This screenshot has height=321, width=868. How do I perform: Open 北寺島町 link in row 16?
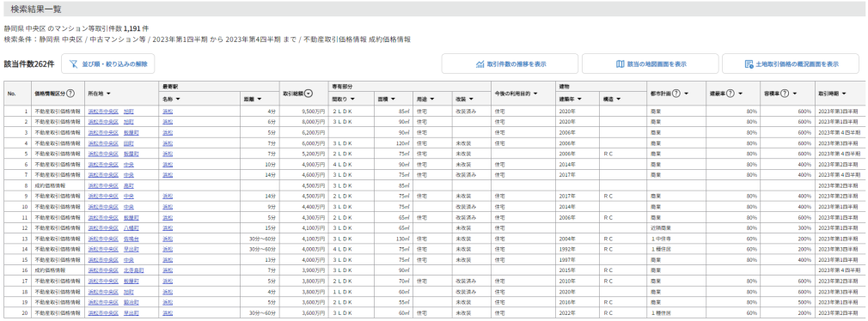coord(134,270)
